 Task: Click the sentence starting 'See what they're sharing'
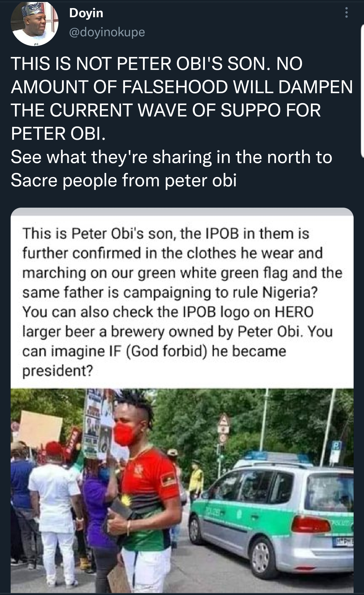point(171,157)
